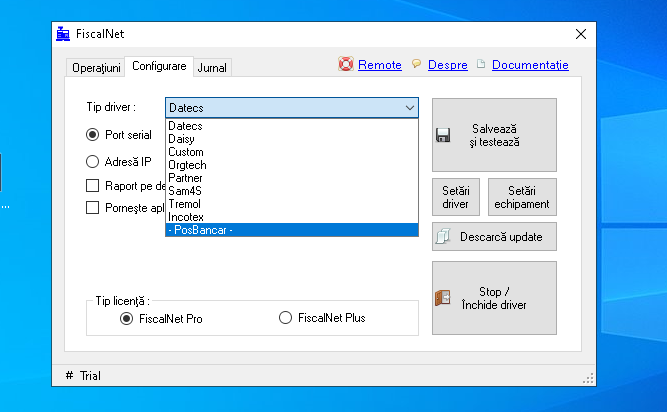Pick Datecs from the driver list
667x412 pixels.
292,126
